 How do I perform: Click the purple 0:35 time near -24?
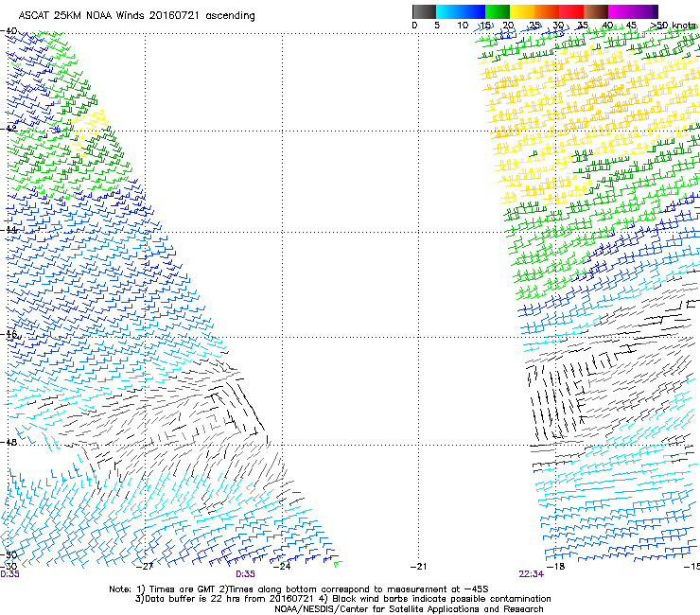click(x=246, y=574)
